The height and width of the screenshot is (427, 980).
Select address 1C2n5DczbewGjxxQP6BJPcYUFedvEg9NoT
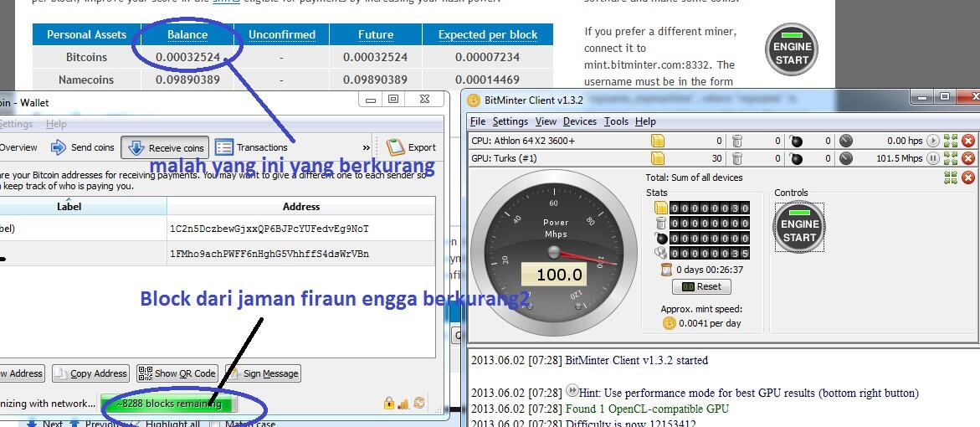(269, 229)
